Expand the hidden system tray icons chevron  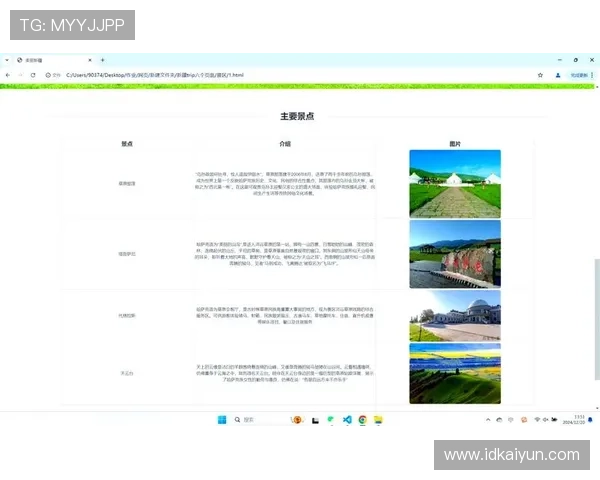[488, 420]
